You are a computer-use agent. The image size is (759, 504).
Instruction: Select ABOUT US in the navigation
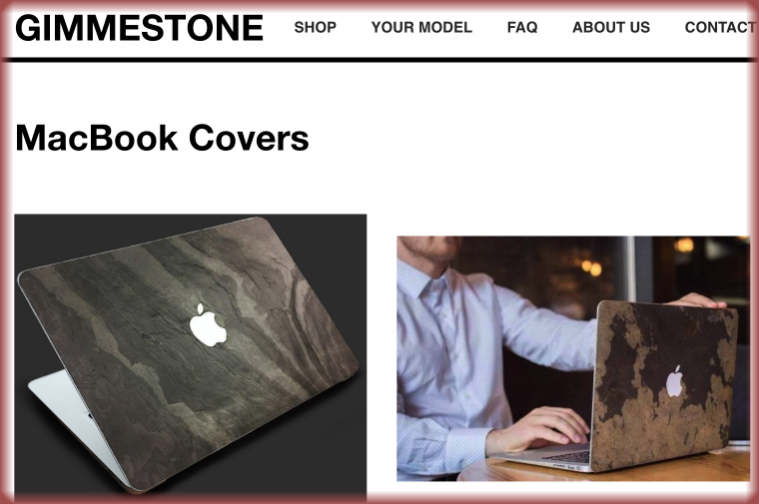(611, 27)
